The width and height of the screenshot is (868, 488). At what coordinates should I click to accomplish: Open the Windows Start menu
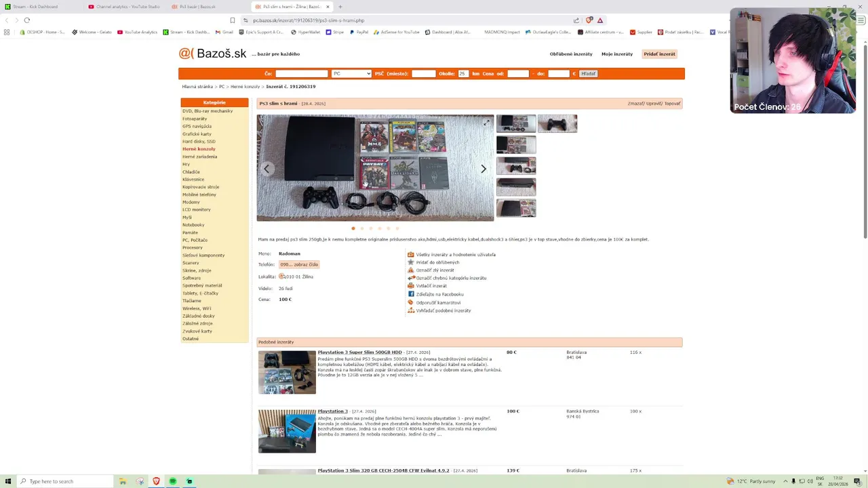[x=8, y=481]
